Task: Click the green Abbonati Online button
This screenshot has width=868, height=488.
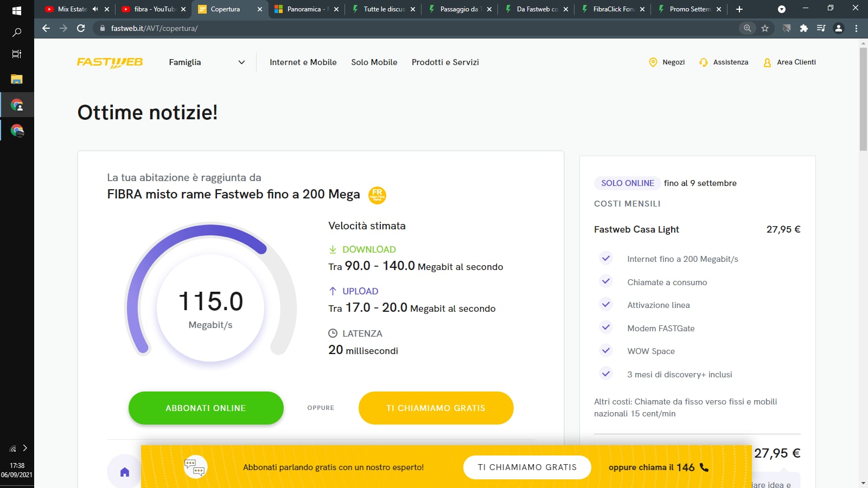Action: [x=206, y=408]
